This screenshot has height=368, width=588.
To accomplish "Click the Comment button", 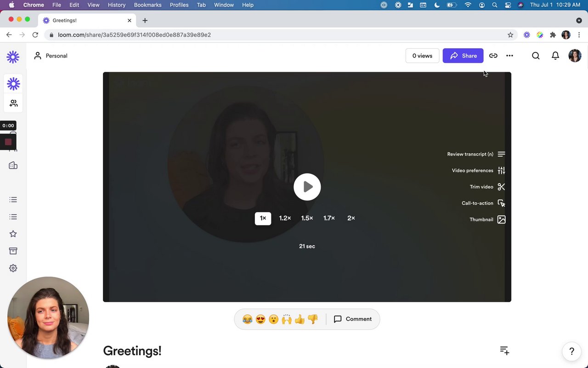I will point(353,319).
